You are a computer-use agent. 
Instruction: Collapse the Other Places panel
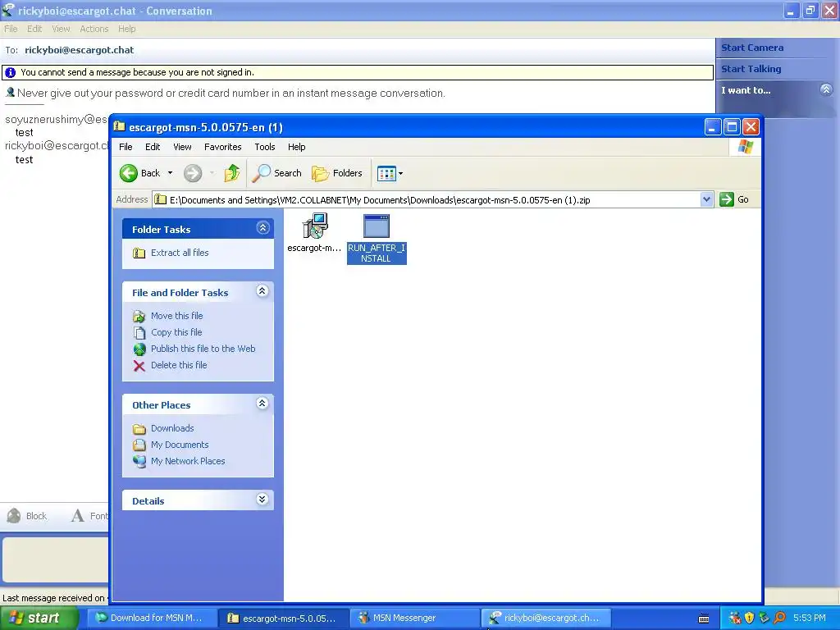(x=262, y=404)
